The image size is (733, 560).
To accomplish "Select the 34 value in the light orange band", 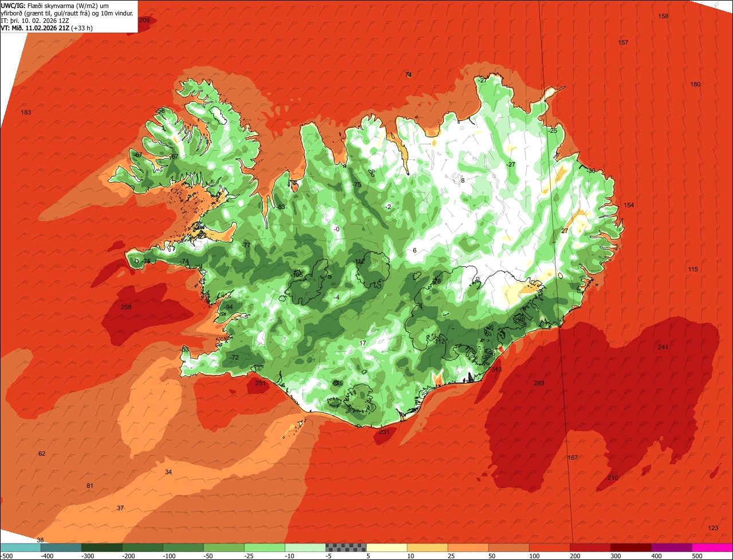I will (x=168, y=472).
